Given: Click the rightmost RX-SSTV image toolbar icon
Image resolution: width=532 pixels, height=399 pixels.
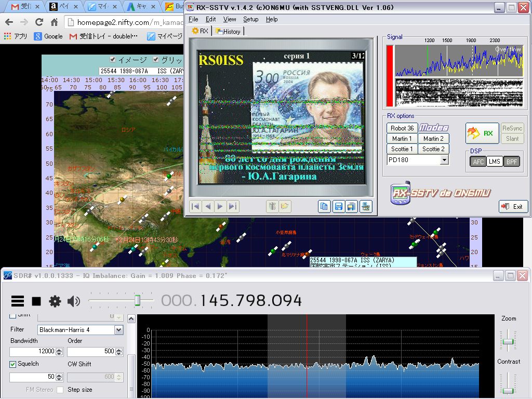Looking at the screenshot, I should (366, 206).
